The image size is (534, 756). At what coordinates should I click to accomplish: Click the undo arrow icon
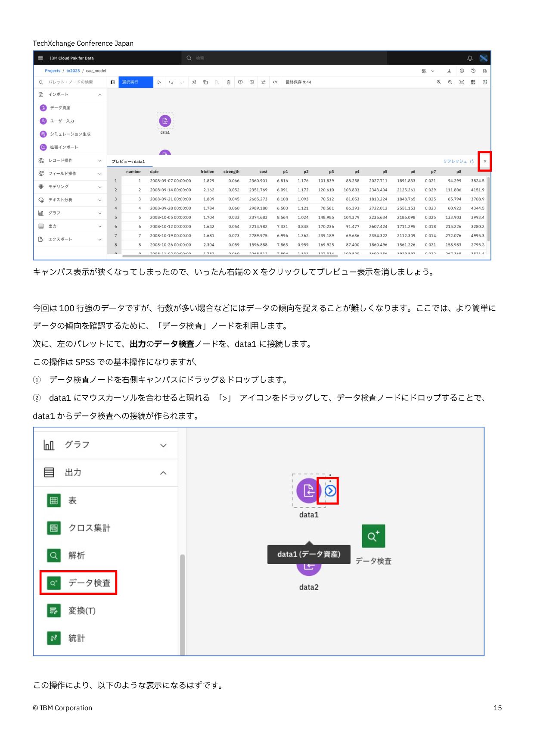coord(171,82)
